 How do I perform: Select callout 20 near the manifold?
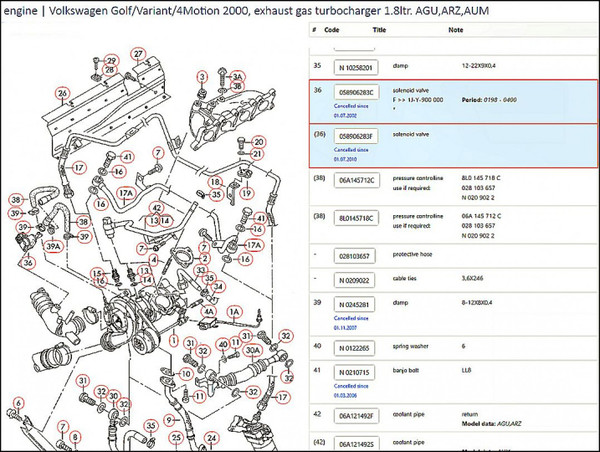coord(258,141)
